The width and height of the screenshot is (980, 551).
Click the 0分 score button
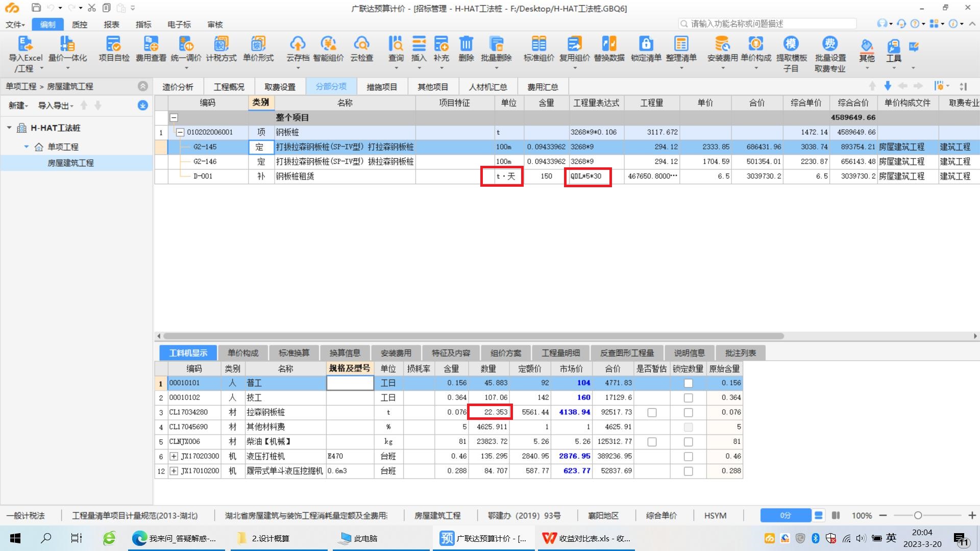785,516
